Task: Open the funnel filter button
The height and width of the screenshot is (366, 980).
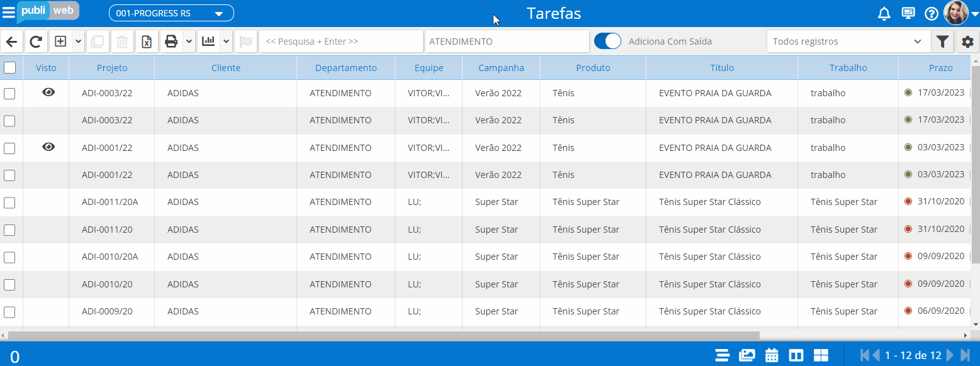Action: point(942,42)
